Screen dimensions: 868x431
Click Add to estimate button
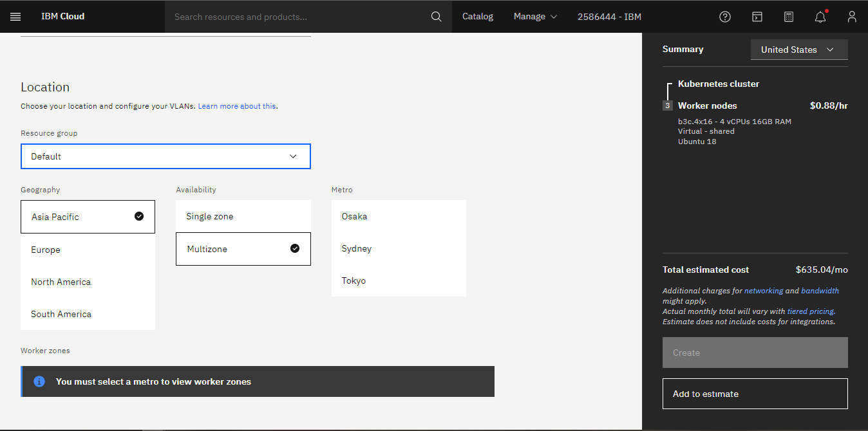[x=755, y=394]
